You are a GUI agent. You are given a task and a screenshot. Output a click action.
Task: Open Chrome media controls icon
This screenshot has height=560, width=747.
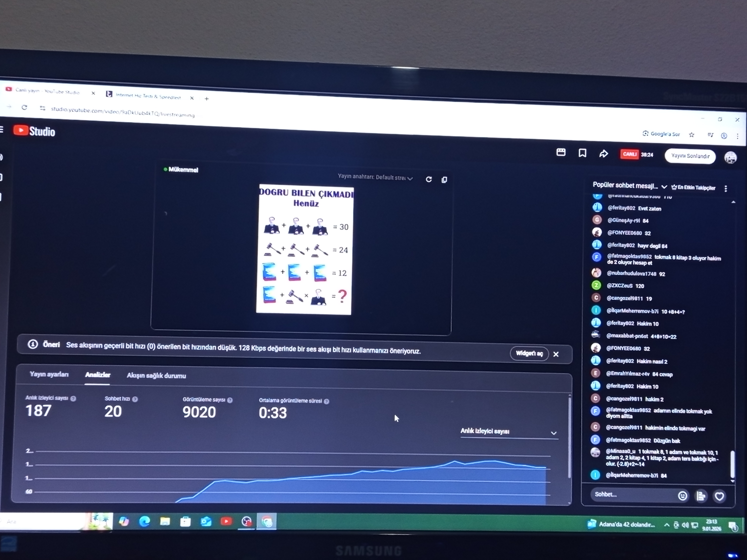click(710, 135)
